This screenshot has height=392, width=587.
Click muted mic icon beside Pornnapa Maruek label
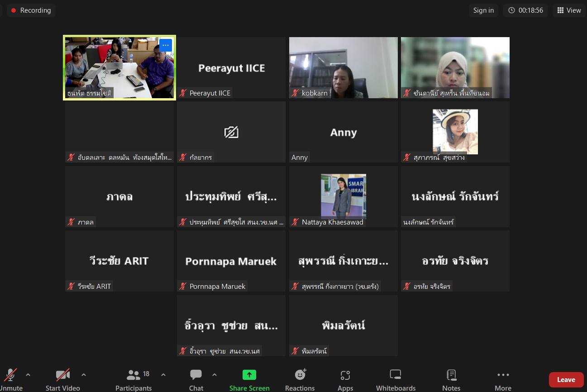coord(183,287)
